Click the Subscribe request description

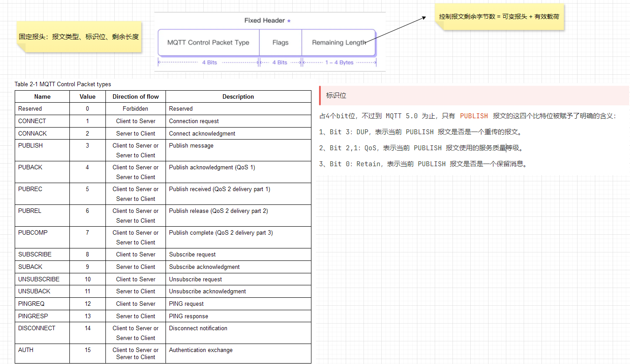pos(192,254)
